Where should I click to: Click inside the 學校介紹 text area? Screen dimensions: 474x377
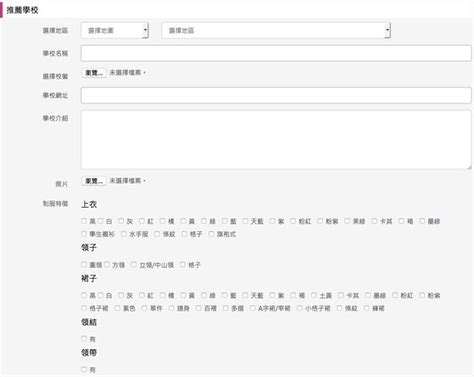[276, 140]
